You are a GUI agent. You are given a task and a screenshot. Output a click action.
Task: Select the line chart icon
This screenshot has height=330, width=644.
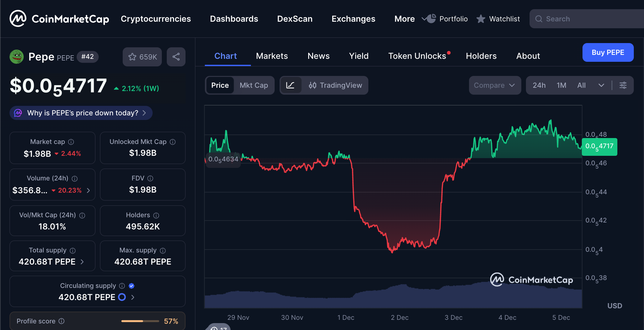click(290, 85)
